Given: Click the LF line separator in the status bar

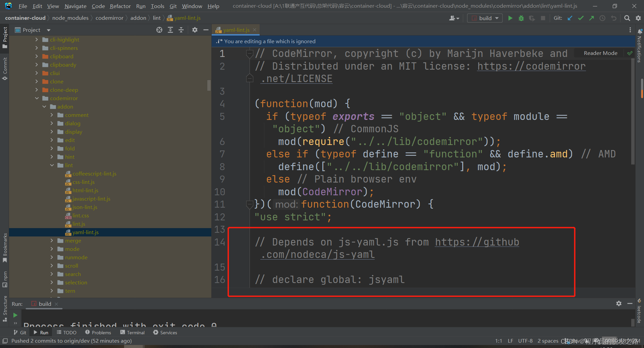Looking at the screenshot, I should pyautogui.click(x=510, y=341).
